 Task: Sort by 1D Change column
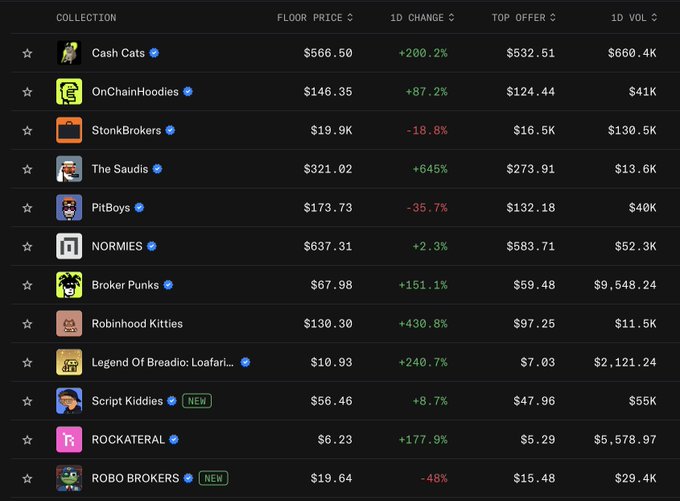point(422,18)
